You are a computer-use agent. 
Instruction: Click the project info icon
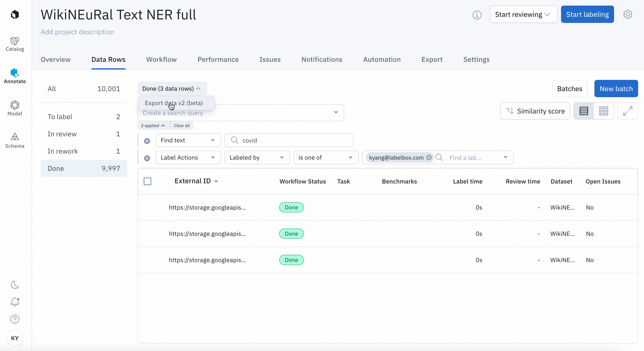click(477, 15)
